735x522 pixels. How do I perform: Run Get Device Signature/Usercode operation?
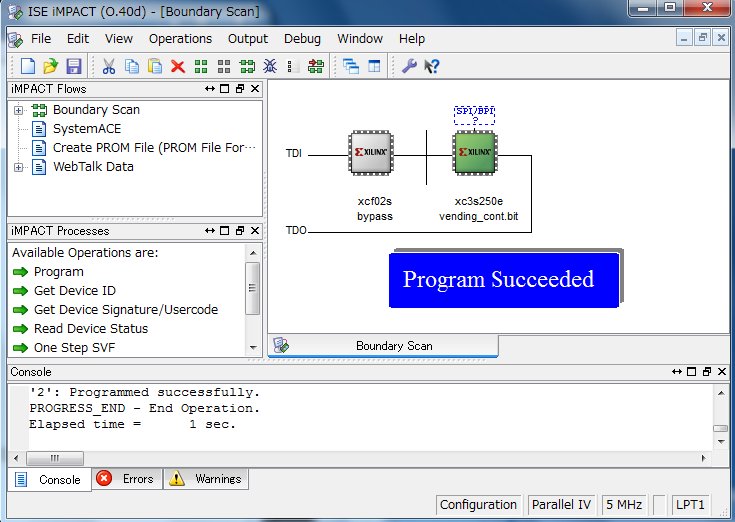pos(126,310)
